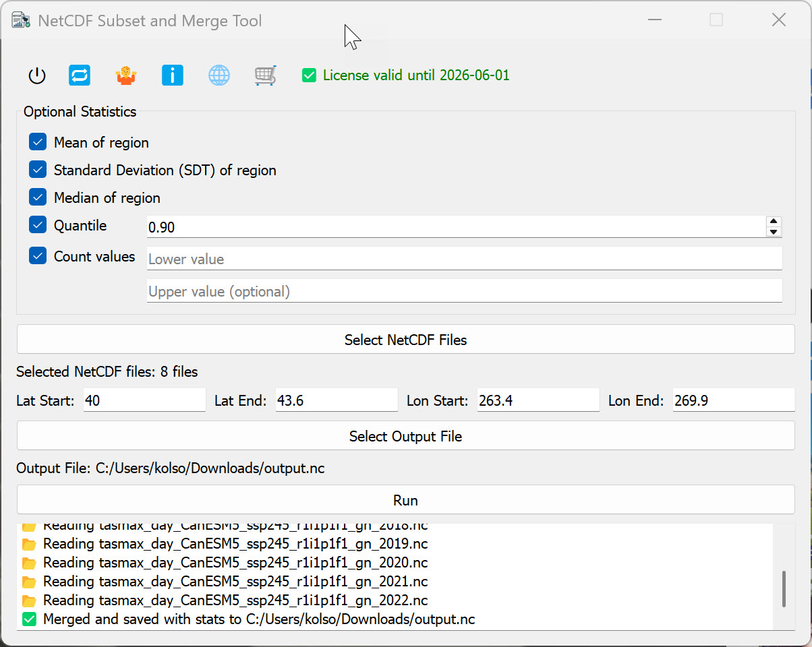Click the globe website icon
The width and height of the screenshot is (812, 647).
tap(219, 75)
